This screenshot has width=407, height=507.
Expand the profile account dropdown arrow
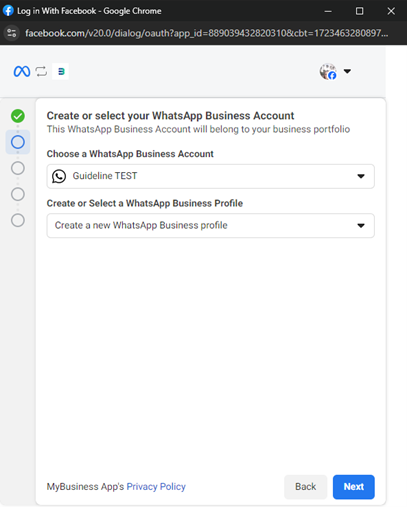pos(347,71)
